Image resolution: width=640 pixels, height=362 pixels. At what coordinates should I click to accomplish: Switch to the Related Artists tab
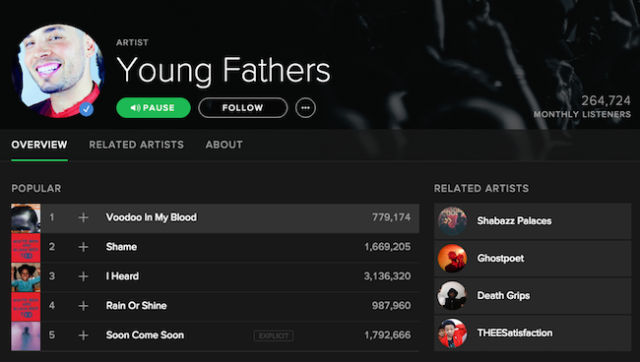[136, 144]
